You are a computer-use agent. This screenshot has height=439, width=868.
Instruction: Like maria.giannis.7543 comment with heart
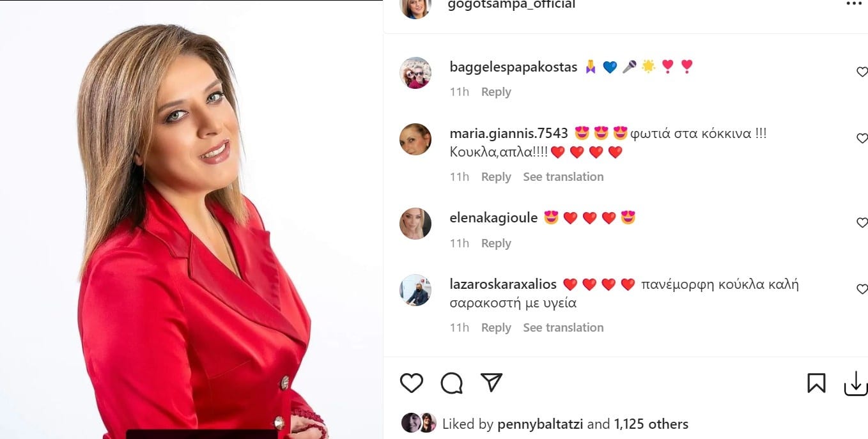coord(862,138)
